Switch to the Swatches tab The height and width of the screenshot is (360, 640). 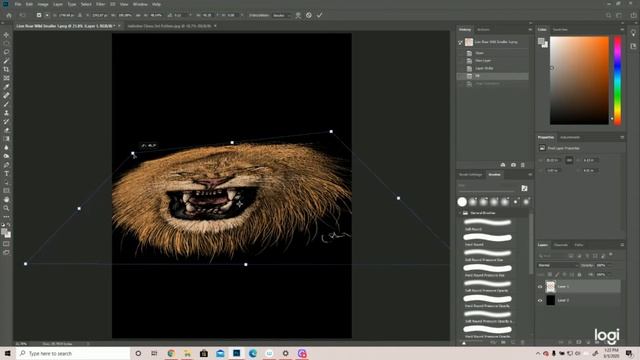point(560,30)
